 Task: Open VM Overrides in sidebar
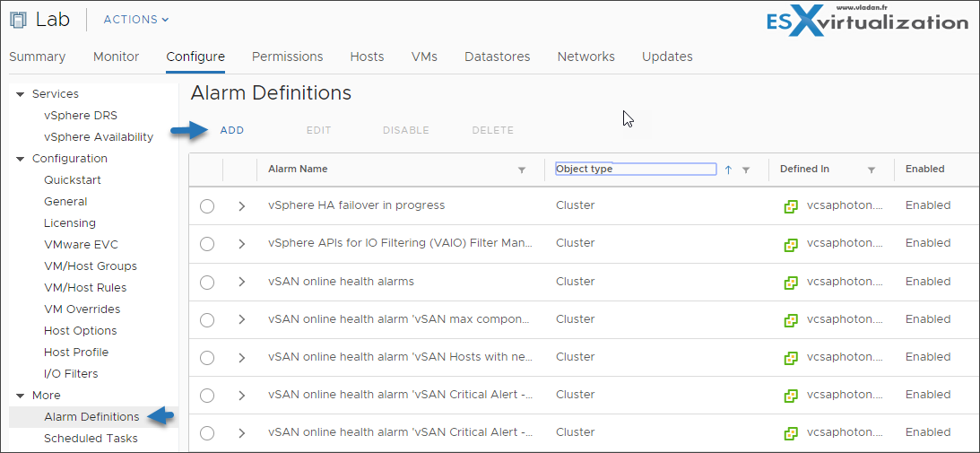pyautogui.click(x=82, y=309)
